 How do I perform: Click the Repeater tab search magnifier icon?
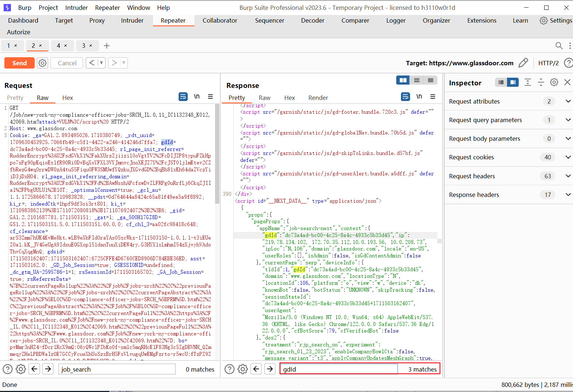point(559,46)
